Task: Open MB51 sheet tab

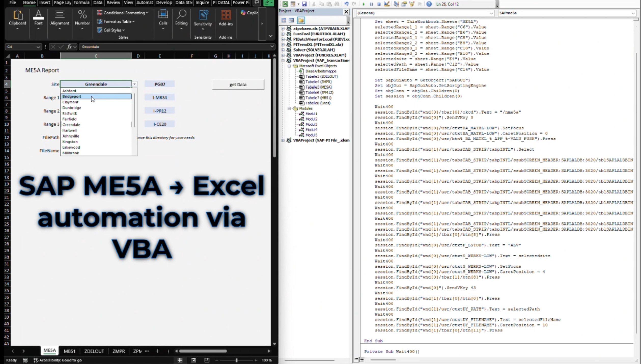Action: click(69, 351)
